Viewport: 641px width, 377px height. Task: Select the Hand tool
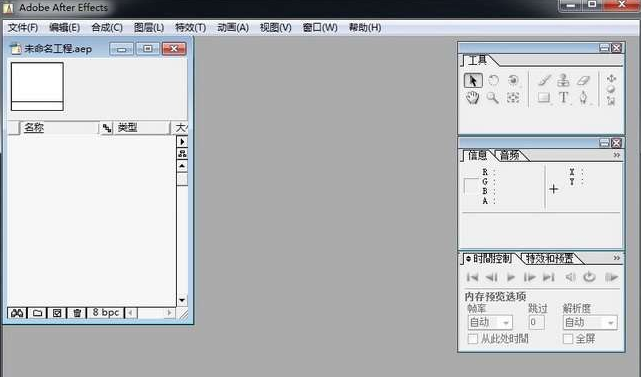[473, 98]
